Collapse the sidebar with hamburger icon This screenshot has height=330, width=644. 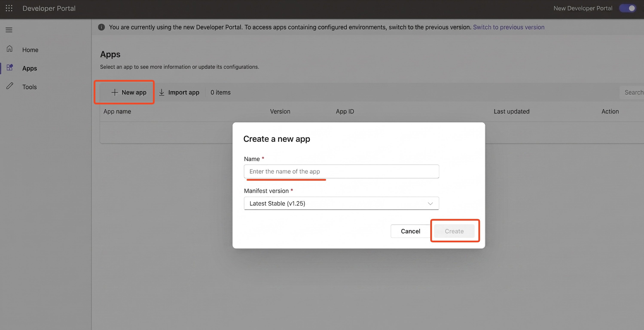click(x=9, y=30)
